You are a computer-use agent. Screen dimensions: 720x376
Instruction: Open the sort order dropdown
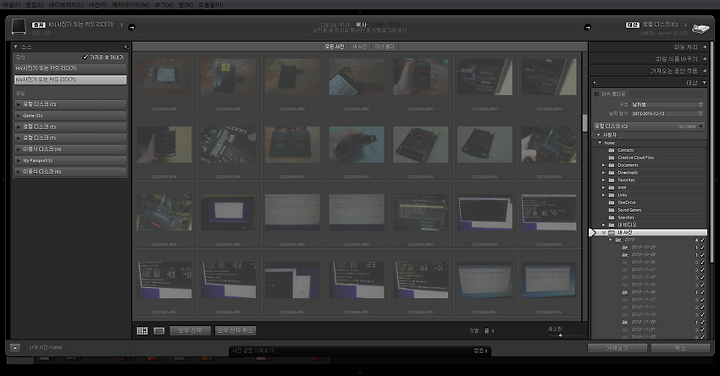coord(489,331)
